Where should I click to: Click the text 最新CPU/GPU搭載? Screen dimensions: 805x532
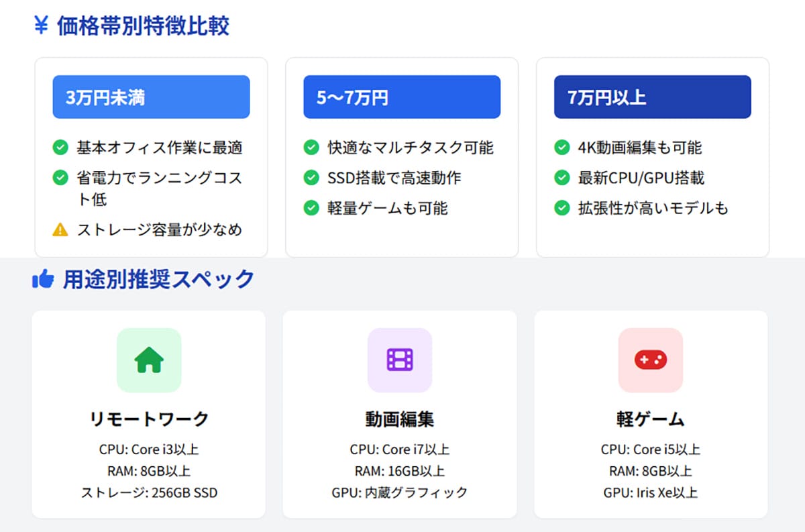[641, 178]
